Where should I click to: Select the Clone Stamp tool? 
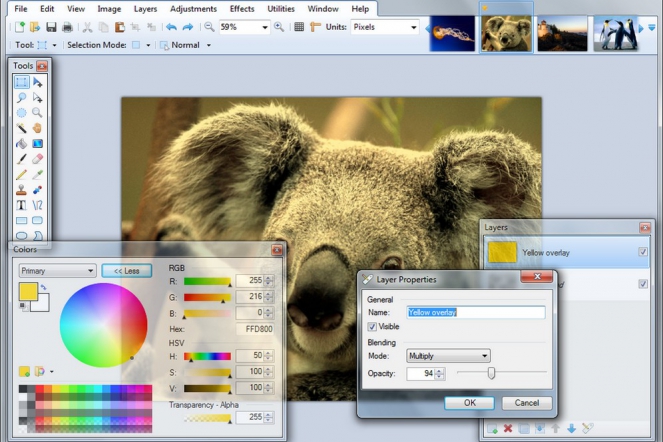tap(22, 189)
